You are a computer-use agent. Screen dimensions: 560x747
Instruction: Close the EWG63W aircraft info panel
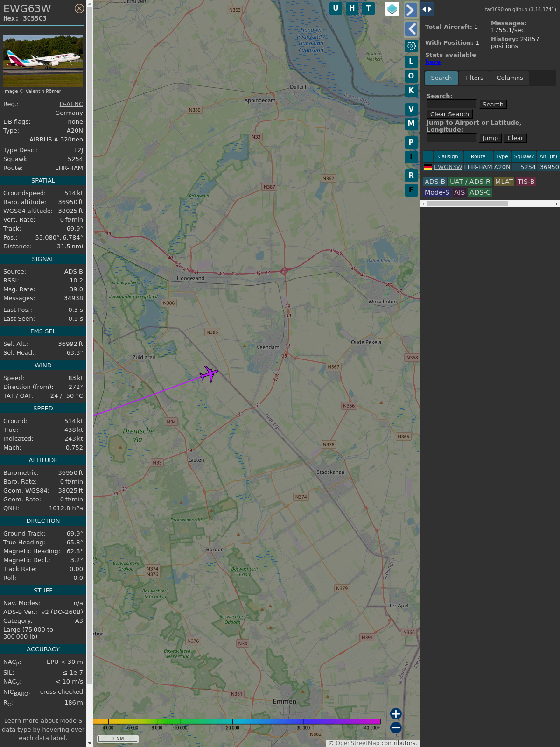click(x=79, y=8)
